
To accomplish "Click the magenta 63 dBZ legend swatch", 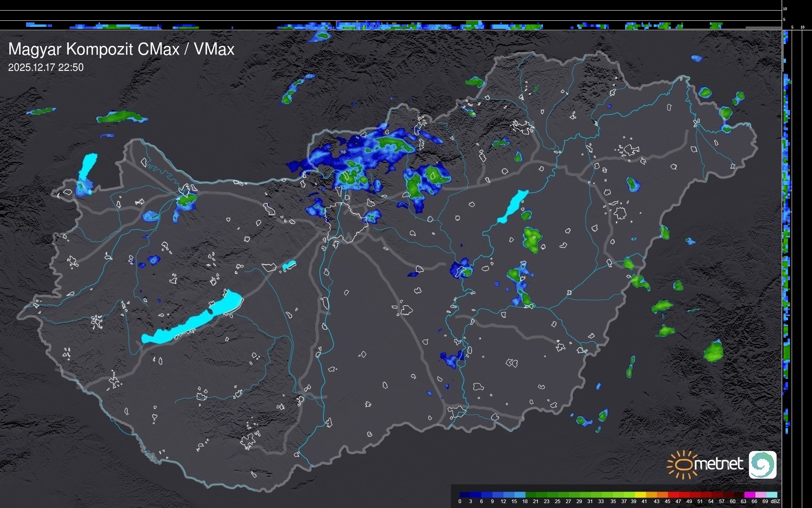I will point(749,495).
